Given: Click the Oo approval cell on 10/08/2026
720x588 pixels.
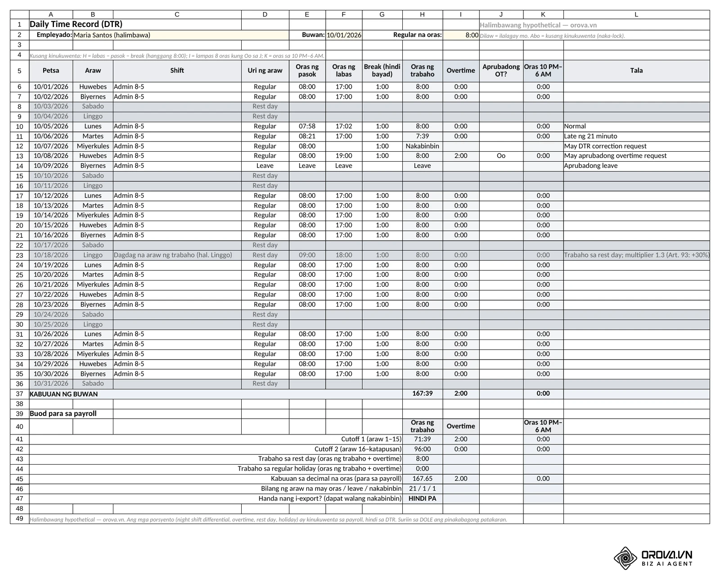Looking at the screenshot, I should click(x=501, y=156).
